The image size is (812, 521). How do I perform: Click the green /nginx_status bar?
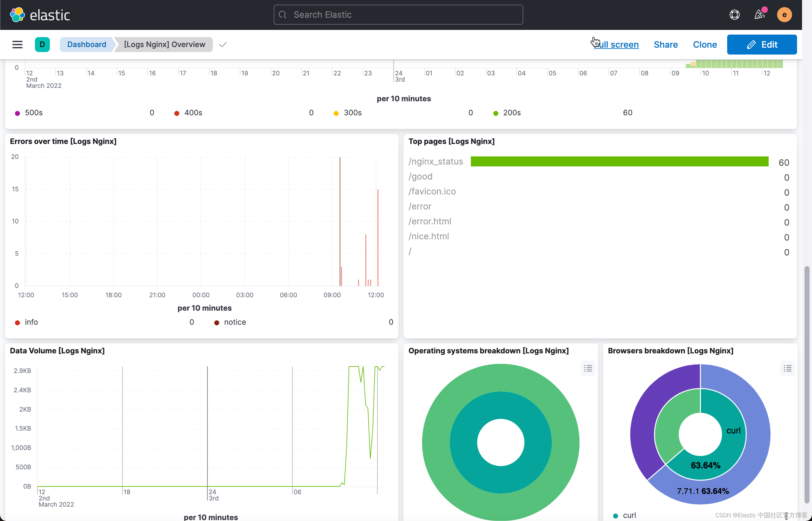coord(619,161)
